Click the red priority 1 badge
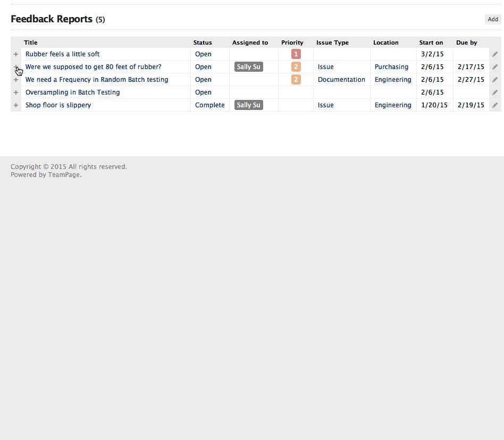Viewport: 504px width, 440px height. tap(296, 54)
